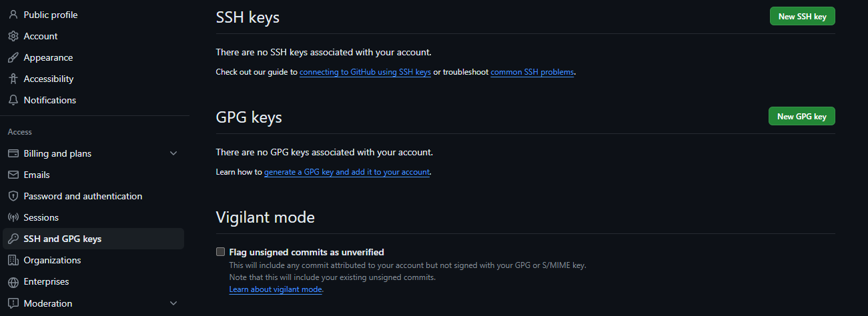Open the common SSH problems link
The width and height of the screenshot is (868, 316).
tap(532, 72)
